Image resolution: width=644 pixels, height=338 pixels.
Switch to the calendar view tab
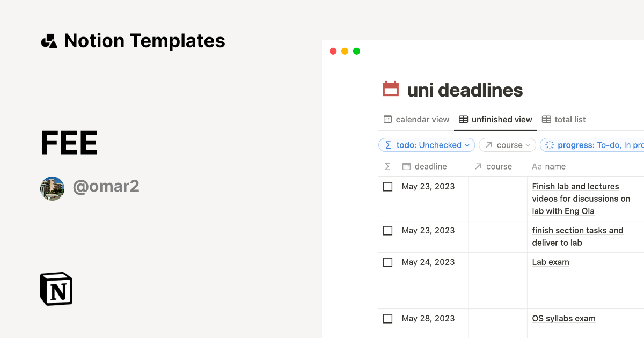(x=421, y=119)
